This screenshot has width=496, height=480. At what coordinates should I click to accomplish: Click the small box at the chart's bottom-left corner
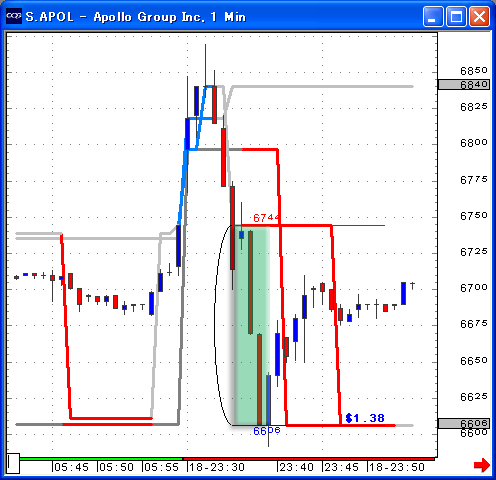tap(13, 463)
